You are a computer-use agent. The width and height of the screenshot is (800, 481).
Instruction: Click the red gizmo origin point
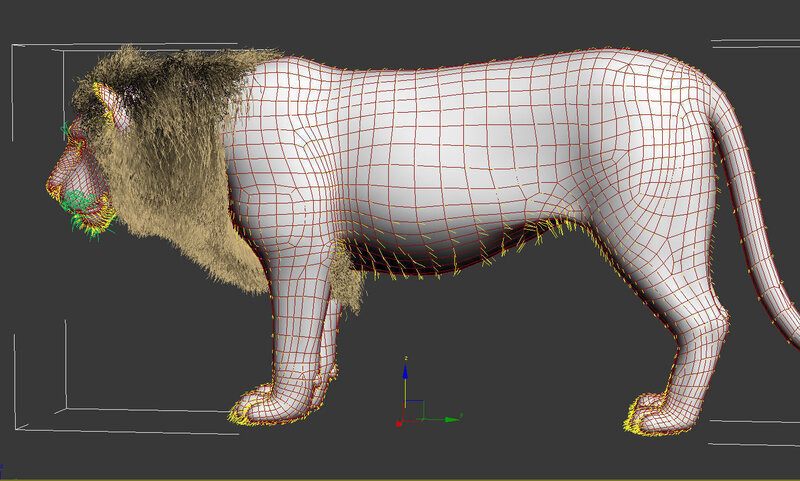pos(401,422)
